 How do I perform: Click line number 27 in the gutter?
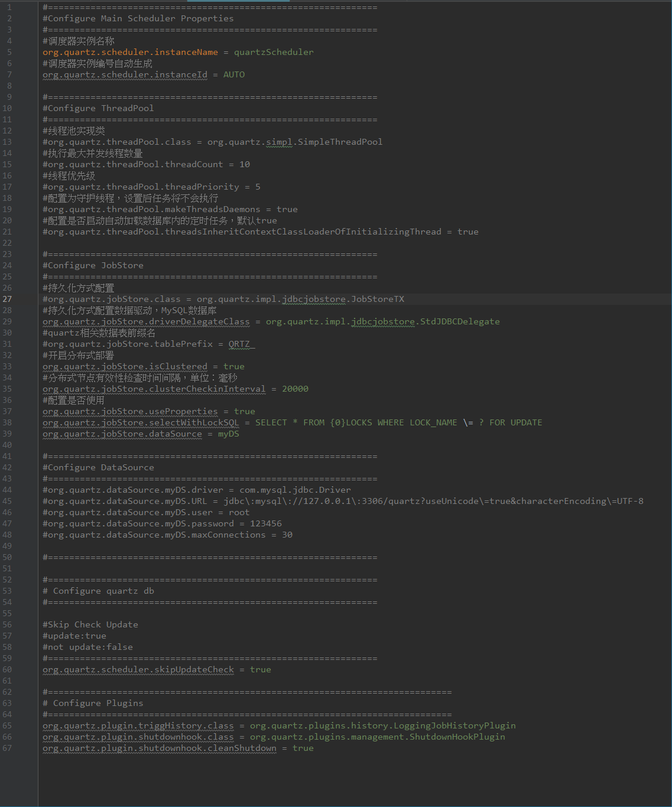click(x=7, y=299)
